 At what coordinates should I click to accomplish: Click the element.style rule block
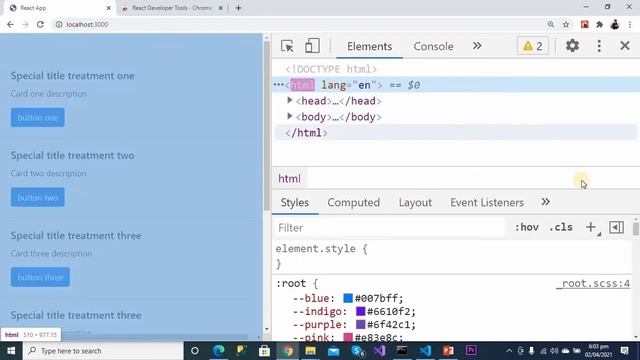click(x=452, y=256)
